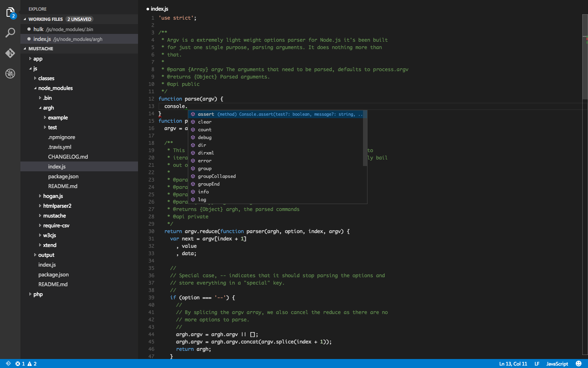Switch to the index.js editor tab

pos(159,9)
